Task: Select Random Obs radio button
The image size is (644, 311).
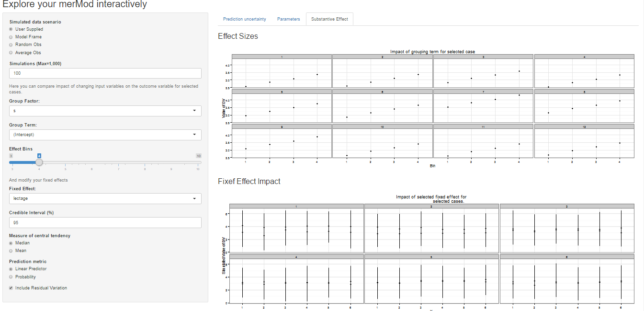Action: point(11,45)
